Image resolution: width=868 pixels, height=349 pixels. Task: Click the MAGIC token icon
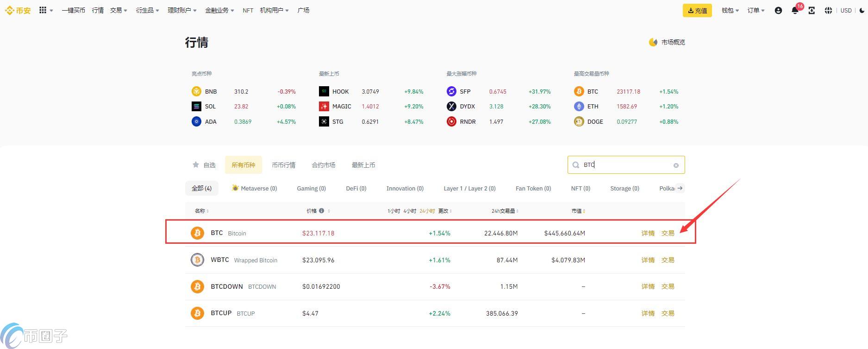click(324, 106)
